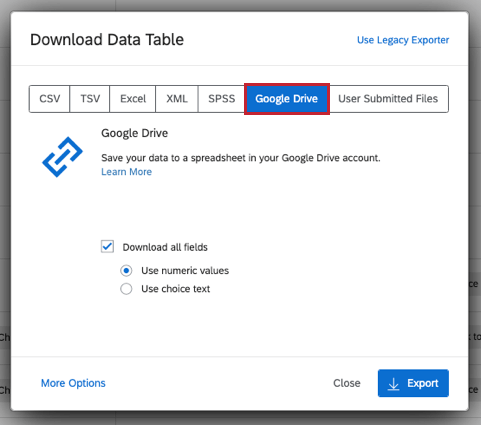The height and width of the screenshot is (425, 481).
Task: Click the Close button
Action: click(x=347, y=383)
